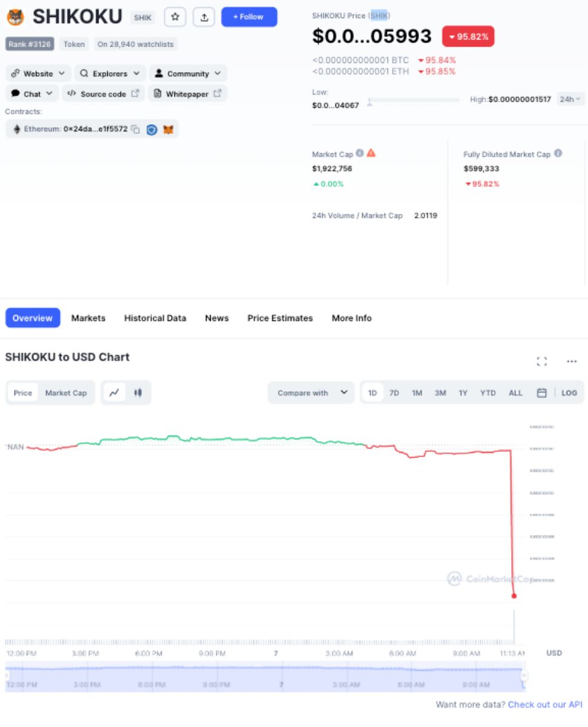Open the 24h range dropdown

tap(570, 99)
